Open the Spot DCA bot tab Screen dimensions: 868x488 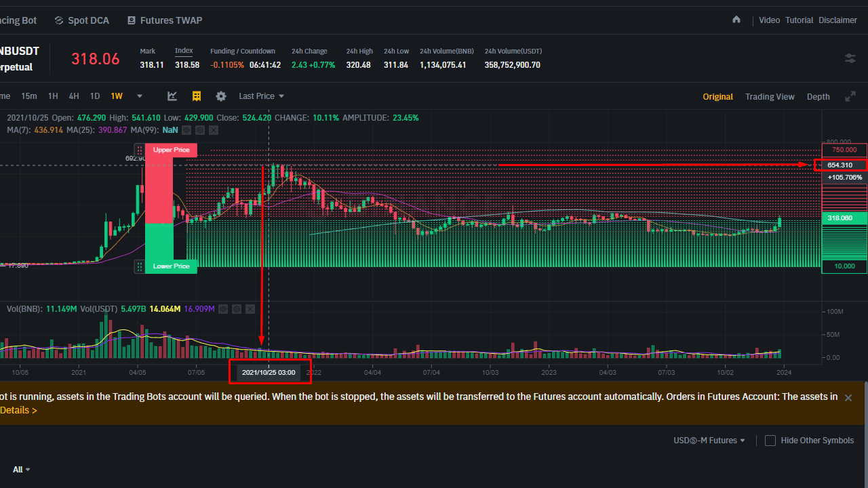(x=81, y=20)
